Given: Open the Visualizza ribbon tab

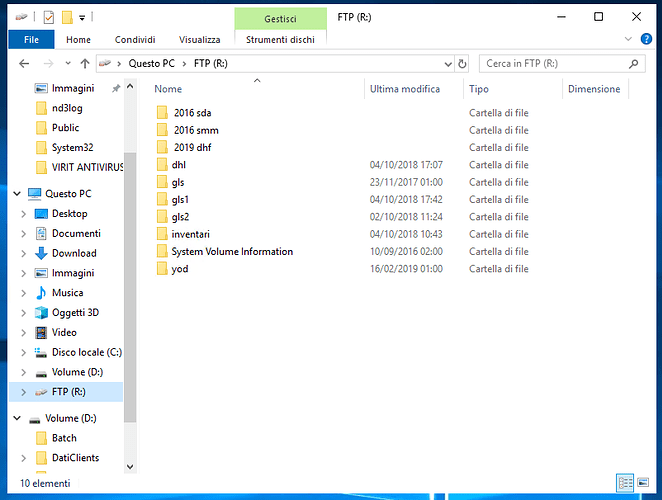Looking at the screenshot, I should [x=200, y=40].
